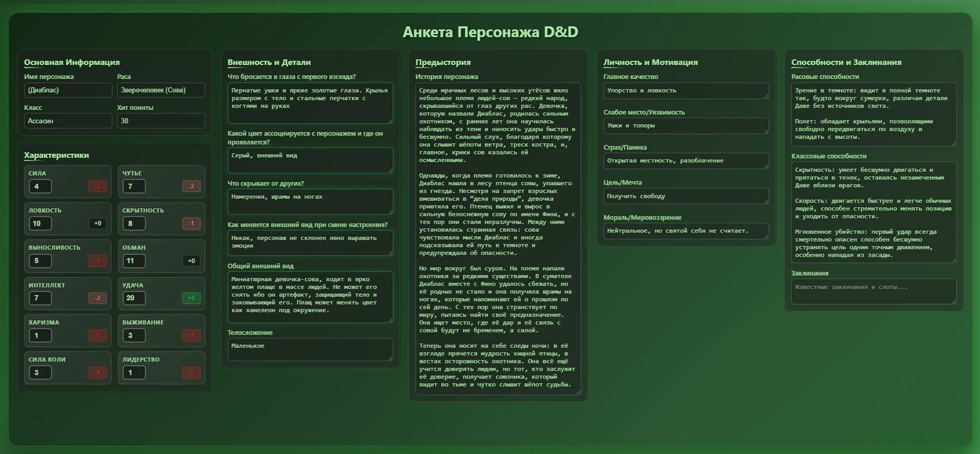Click the ВЫЖИВАНИЕ value box
980x454 pixels.
click(x=134, y=335)
